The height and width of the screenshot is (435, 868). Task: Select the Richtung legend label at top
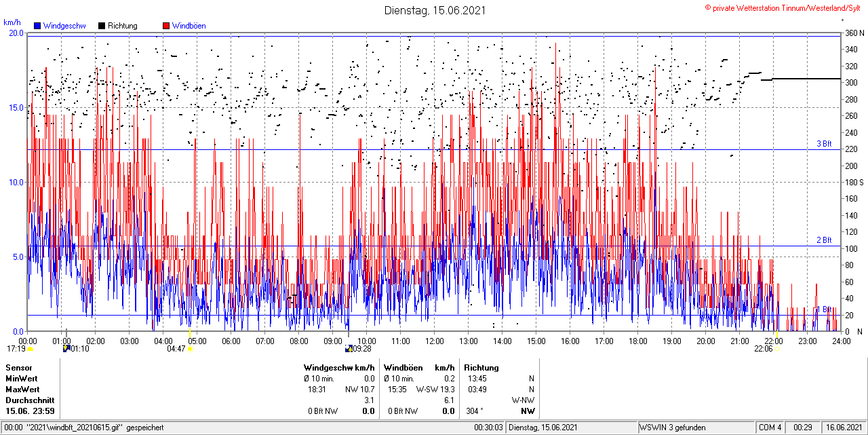(122, 26)
